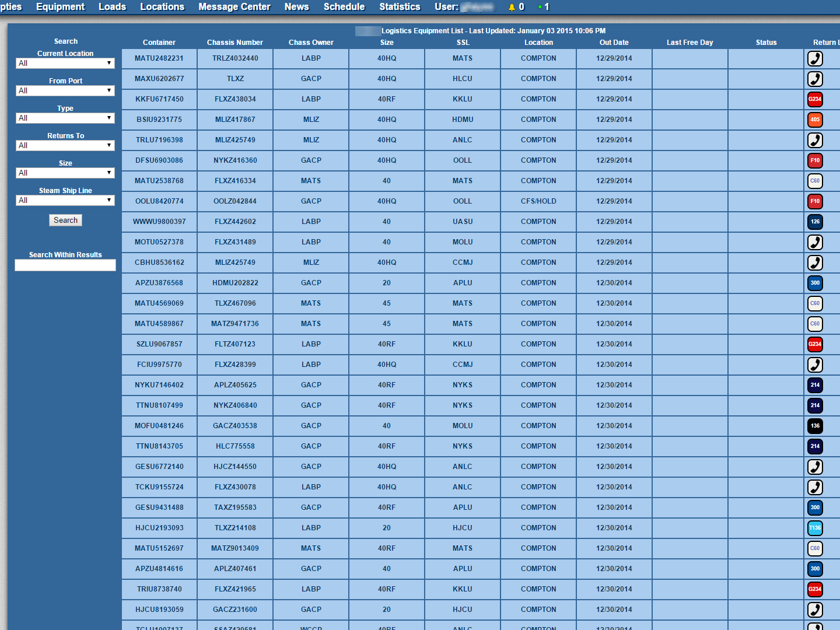Viewport: 840px width, 630px height.
Task: Click phone icon in TRLU7196398 row
Action: tap(815, 140)
